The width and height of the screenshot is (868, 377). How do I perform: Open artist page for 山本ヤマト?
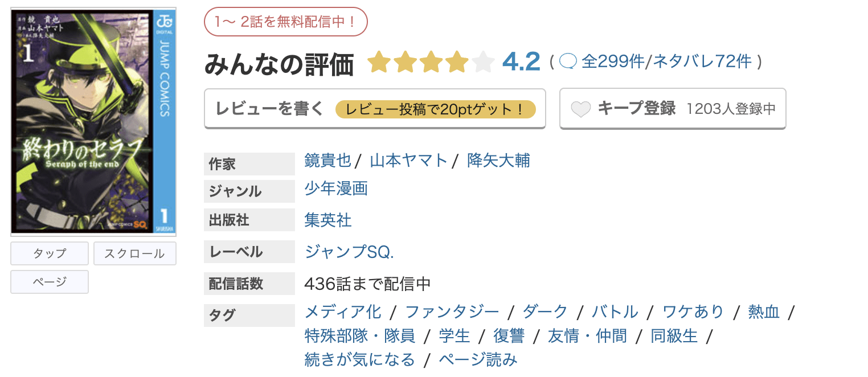[408, 161]
